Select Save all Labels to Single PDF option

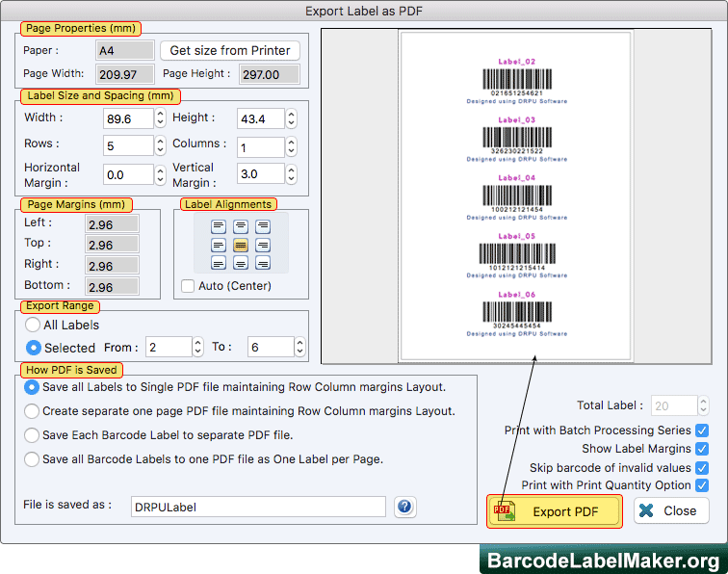(x=32, y=387)
